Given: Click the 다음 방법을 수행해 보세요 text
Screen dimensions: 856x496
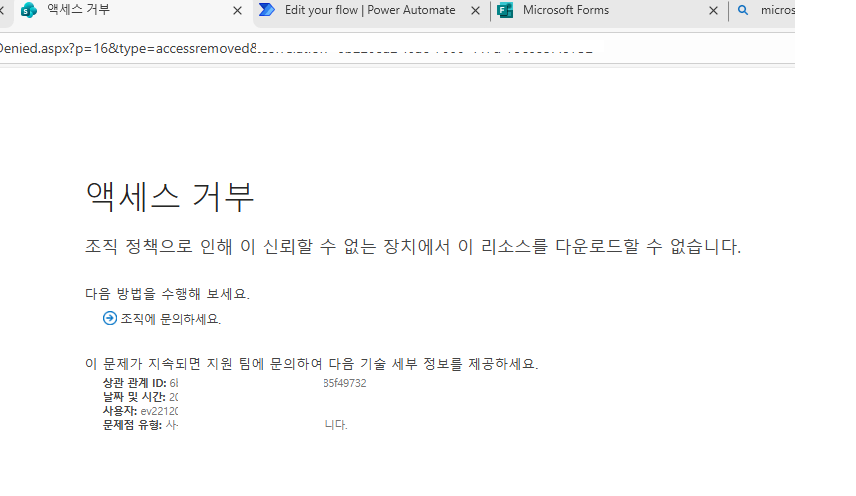Looking at the screenshot, I should tap(167, 294).
